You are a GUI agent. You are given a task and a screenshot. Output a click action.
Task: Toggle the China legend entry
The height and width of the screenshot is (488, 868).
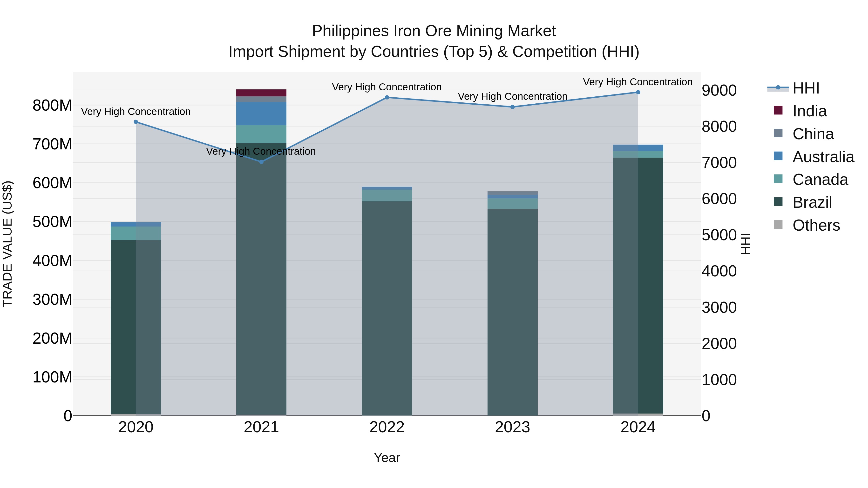[804, 134]
